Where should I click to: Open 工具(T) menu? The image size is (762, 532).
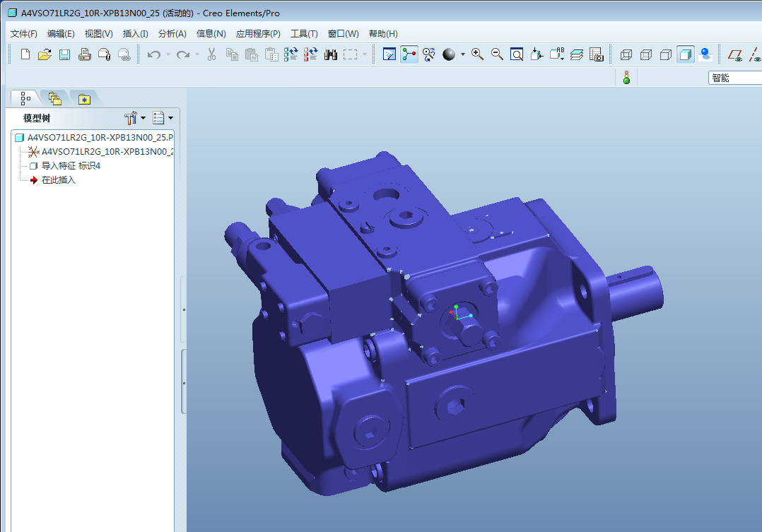coord(304,33)
